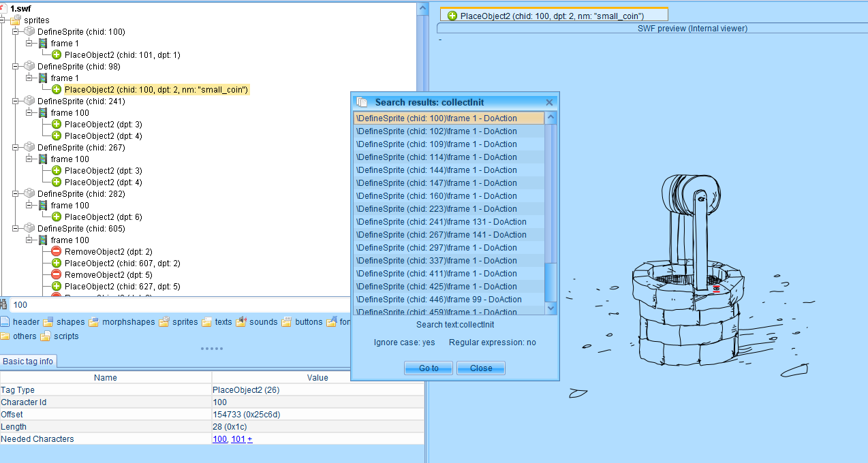
Task: Click the search filter field containing 100
Action: 215,305
